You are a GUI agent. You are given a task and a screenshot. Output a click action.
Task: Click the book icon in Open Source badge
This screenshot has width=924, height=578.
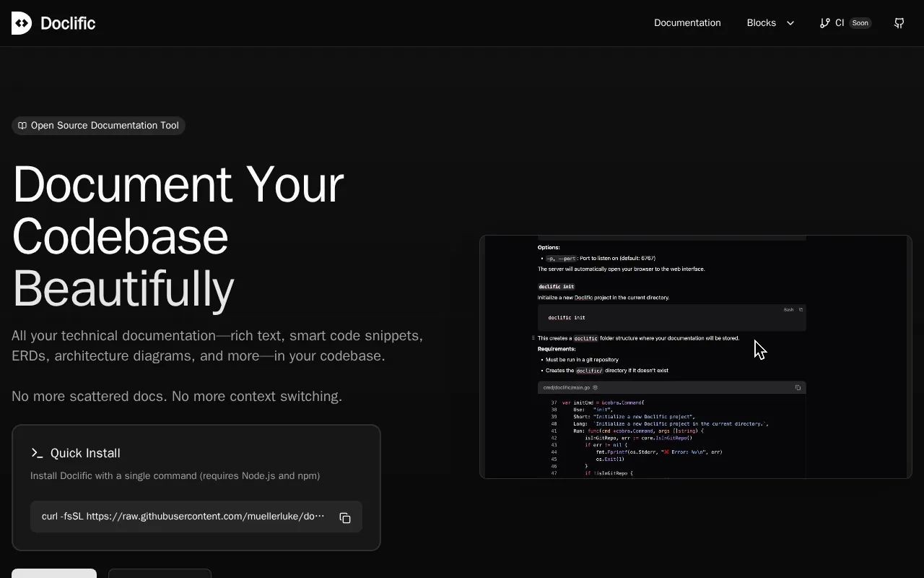tap(22, 126)
